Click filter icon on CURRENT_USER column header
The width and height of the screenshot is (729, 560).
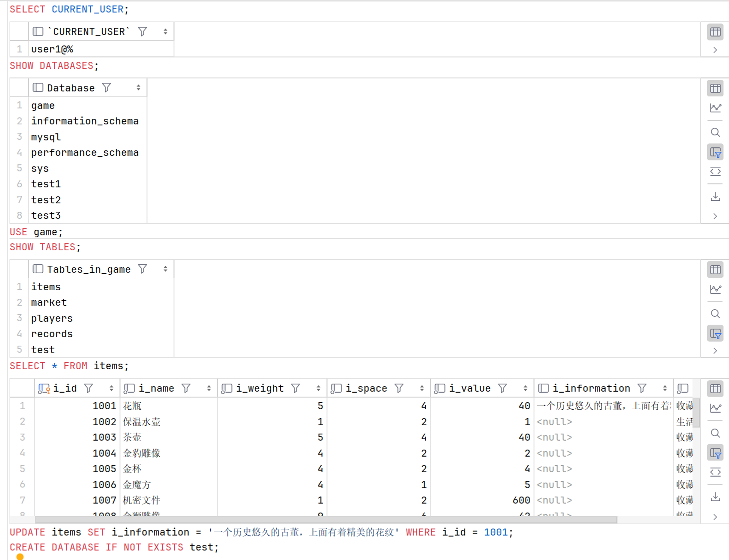[142, 31]
